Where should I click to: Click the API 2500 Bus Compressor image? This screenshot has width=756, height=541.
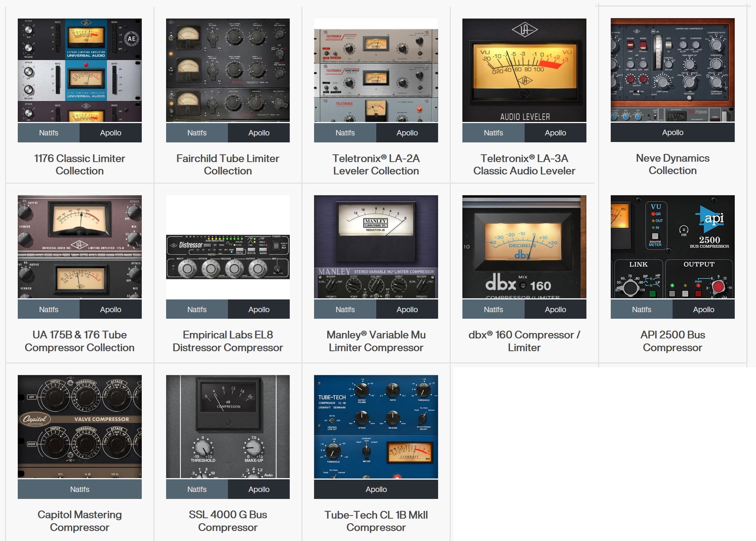tap(673, 247)
